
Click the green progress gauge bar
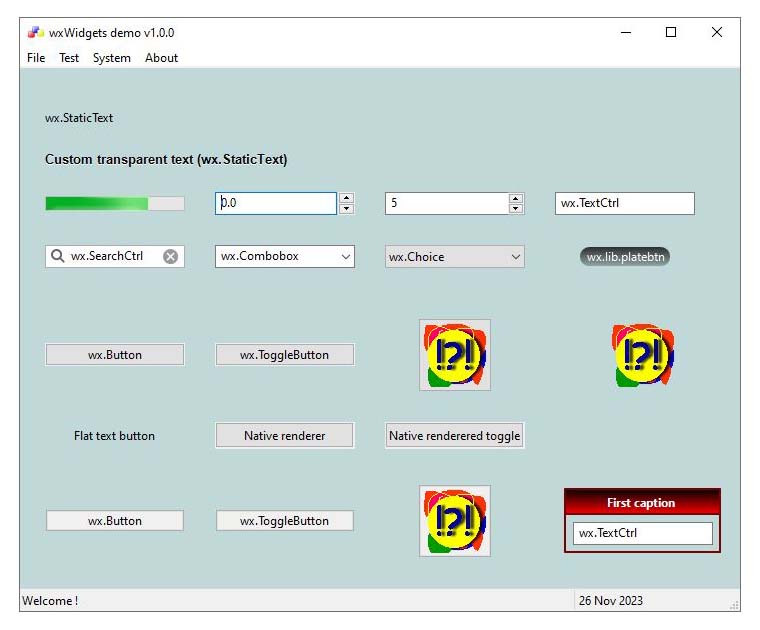point(114,204)
